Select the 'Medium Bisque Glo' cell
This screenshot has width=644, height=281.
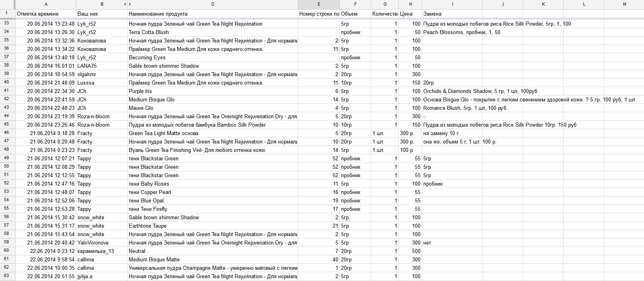tap(213, 99)
